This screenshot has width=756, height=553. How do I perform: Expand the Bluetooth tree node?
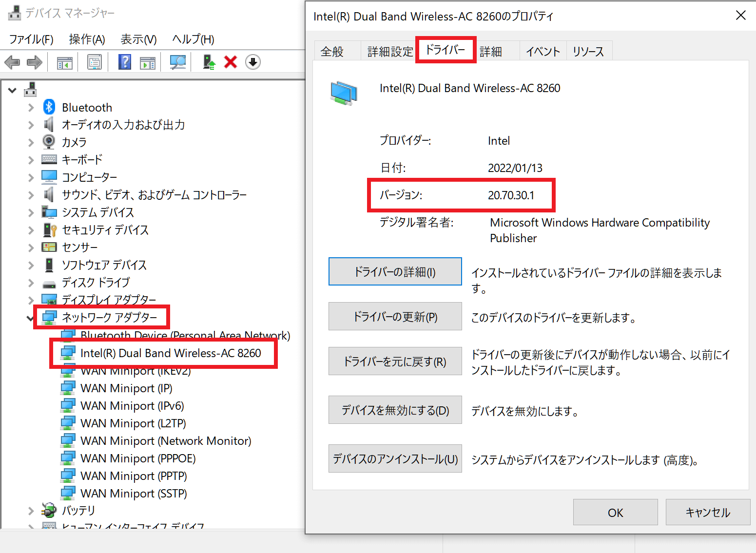31,108
